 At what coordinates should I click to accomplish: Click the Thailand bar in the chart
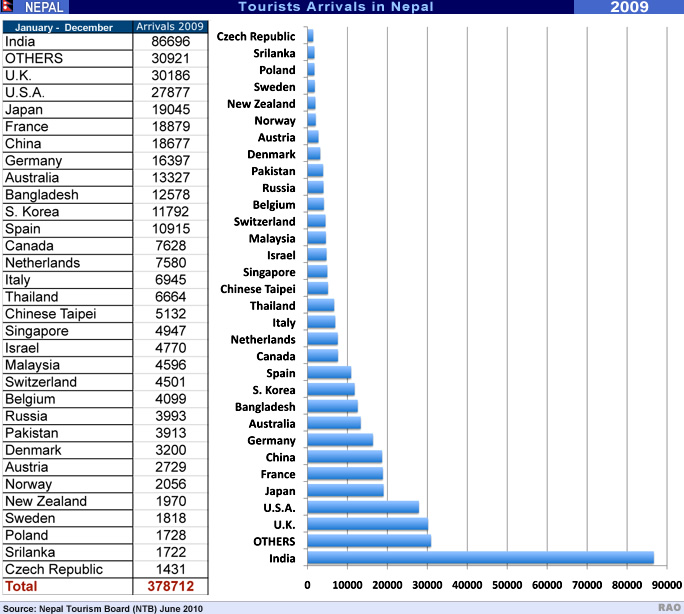click(x=321, y=305)
